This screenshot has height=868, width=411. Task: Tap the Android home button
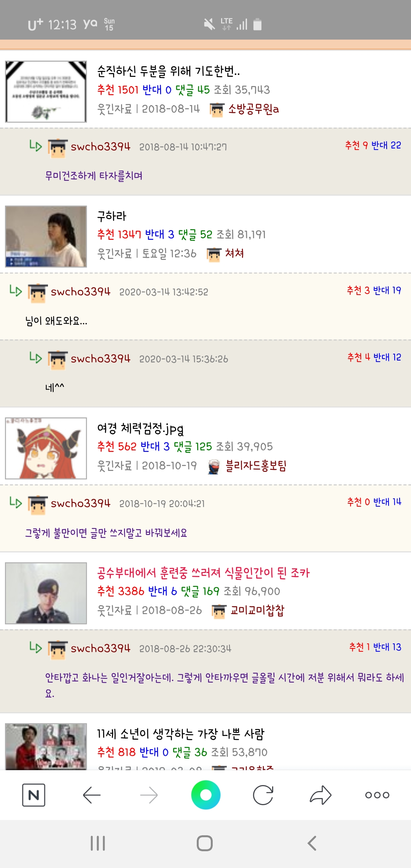(x=205, y=843)
